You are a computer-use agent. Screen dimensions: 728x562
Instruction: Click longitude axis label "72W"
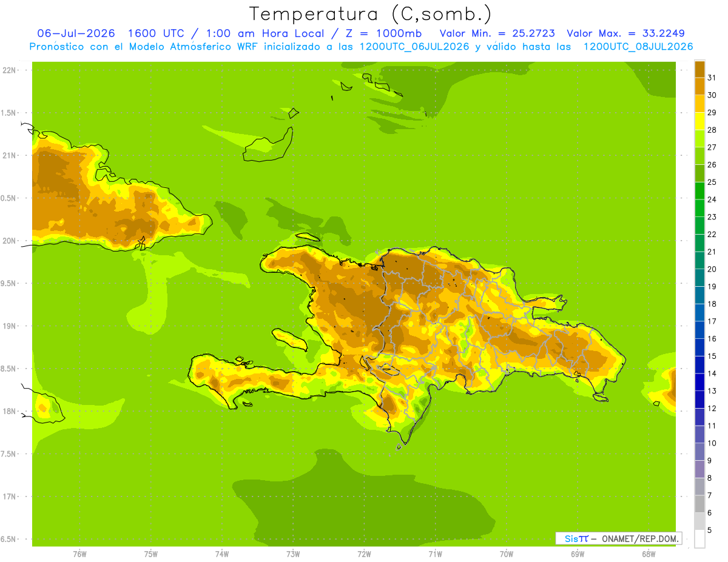pyautogui.click(x=364, y=554)
